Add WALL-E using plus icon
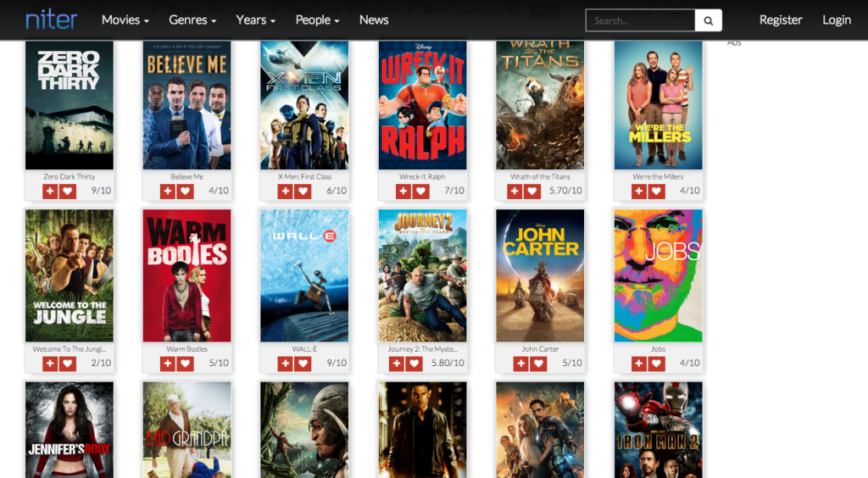 tap(285, 364)
